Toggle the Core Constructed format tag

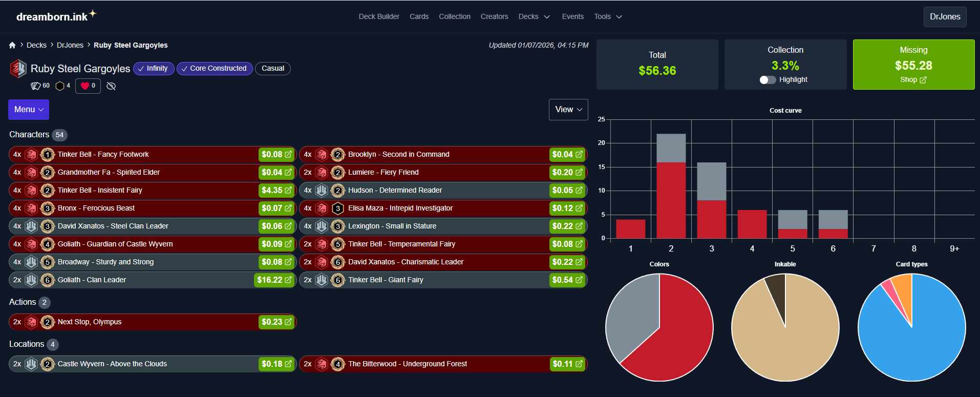pos(215,69)
